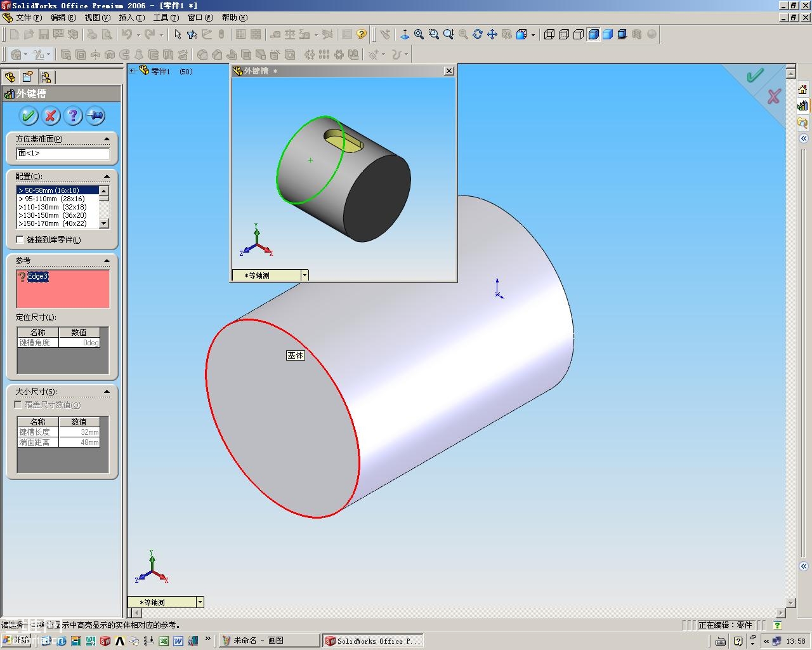Select configuration >130-150mm (36x20)
The height and width of the screenshot is (650, 812).
click(x=58, y=215)
